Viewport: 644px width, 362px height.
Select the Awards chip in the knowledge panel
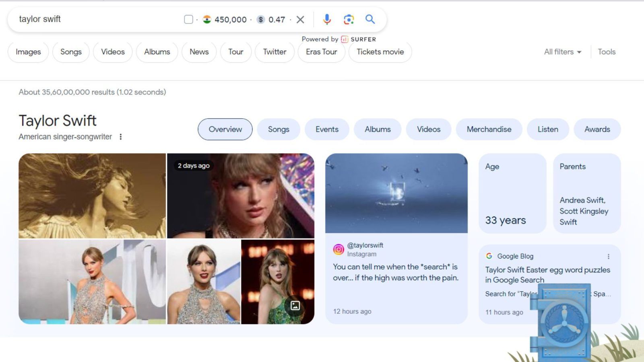click(597, 129)
